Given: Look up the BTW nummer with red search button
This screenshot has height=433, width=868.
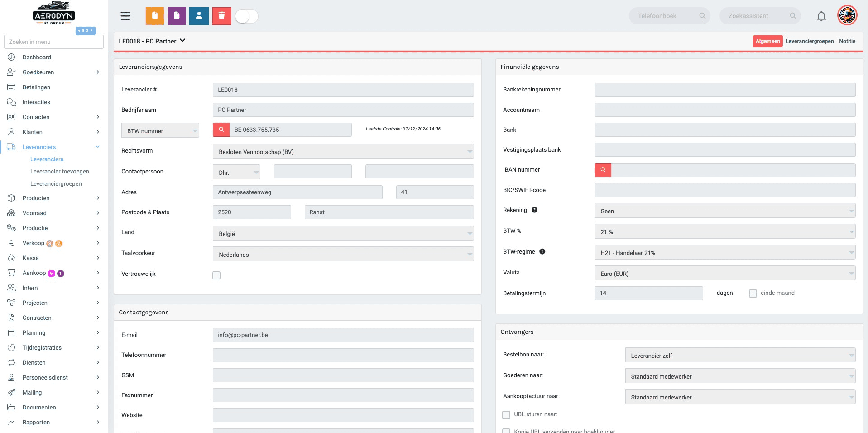Looking at the screenshot, I should pyautogui.click(x=221, y=130).
